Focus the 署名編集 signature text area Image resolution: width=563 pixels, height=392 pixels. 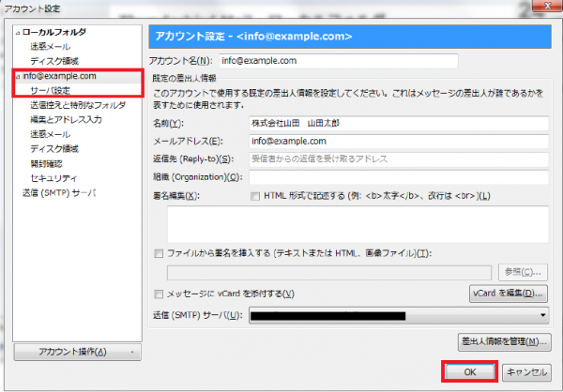357,225
